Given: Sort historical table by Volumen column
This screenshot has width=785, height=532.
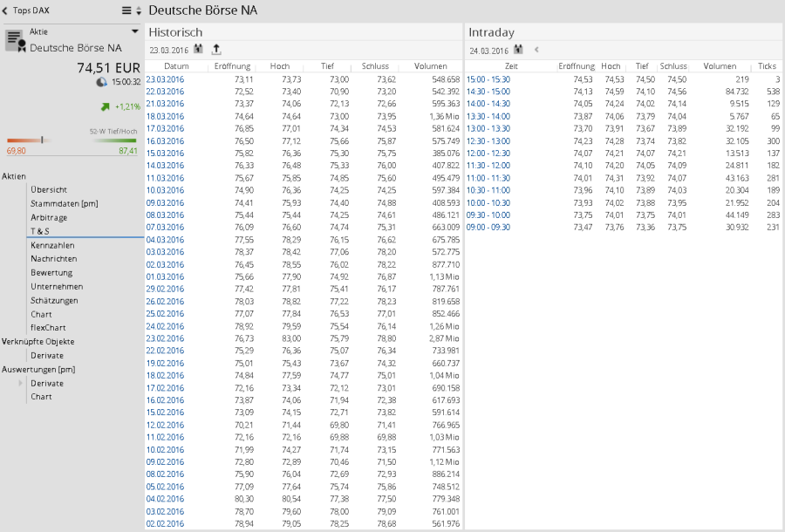Looking at the screenshot, I should click(x=431, y=66).
